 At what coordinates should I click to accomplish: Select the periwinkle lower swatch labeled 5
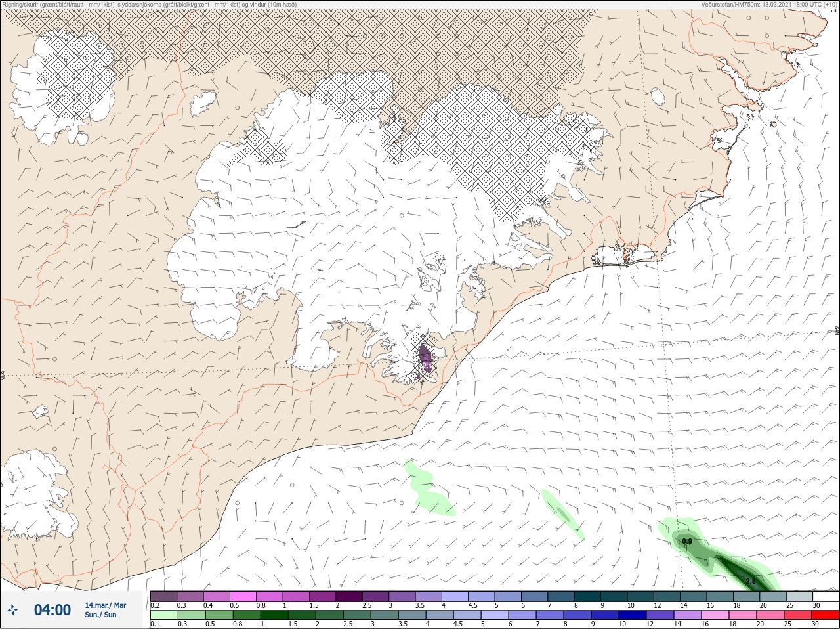coord(493,615)
